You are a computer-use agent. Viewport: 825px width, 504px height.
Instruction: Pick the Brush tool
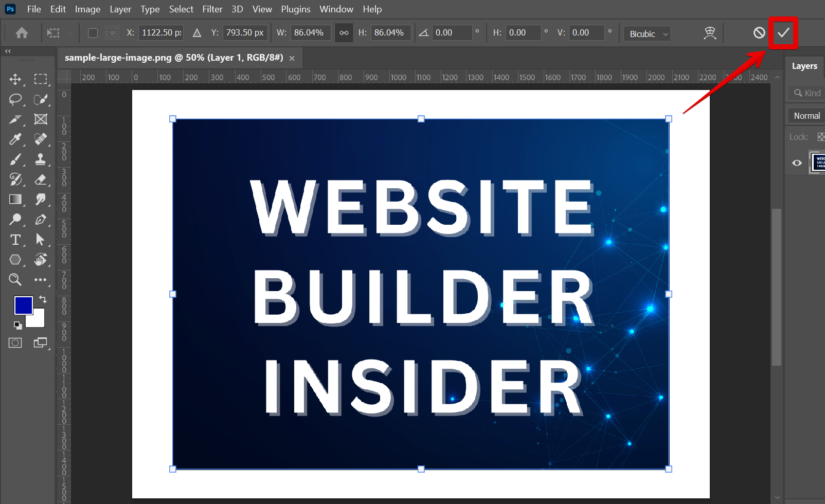pyautogui.click(x=15, y=159)
